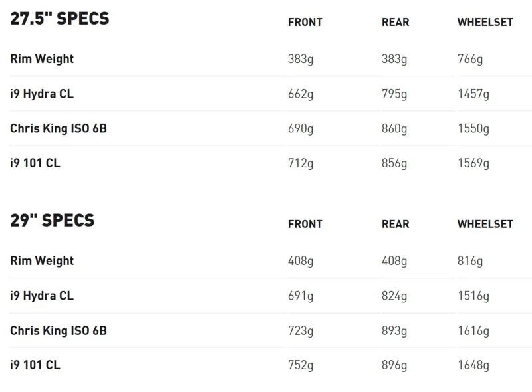Click the 795g rear weight value

click(394, 94)
